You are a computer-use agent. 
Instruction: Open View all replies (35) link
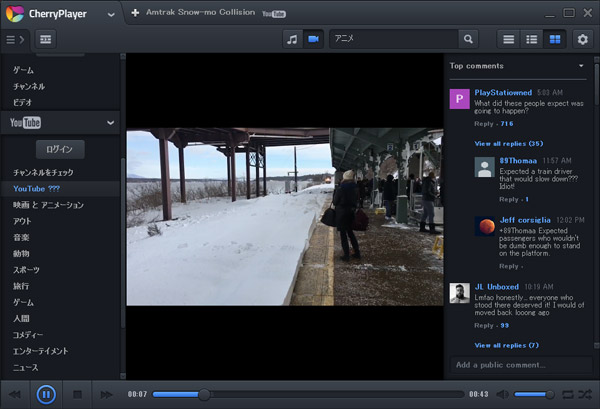coord(508,143)
